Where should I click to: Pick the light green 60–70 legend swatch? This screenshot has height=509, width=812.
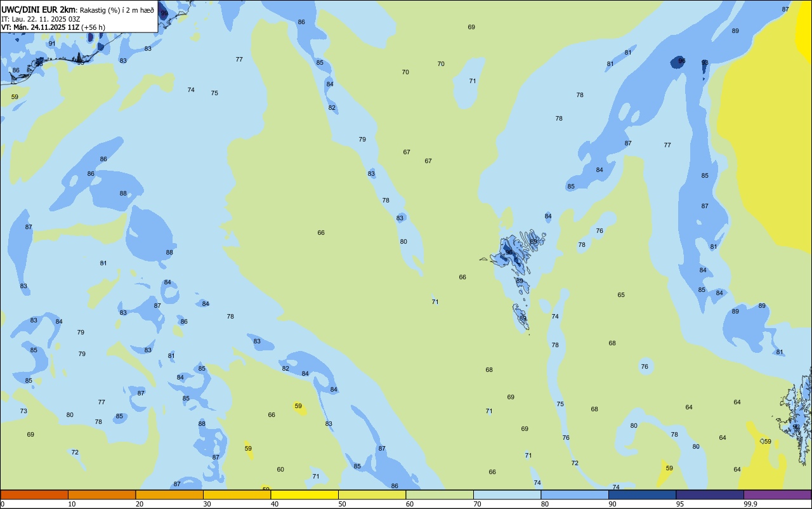pos(440,494)
